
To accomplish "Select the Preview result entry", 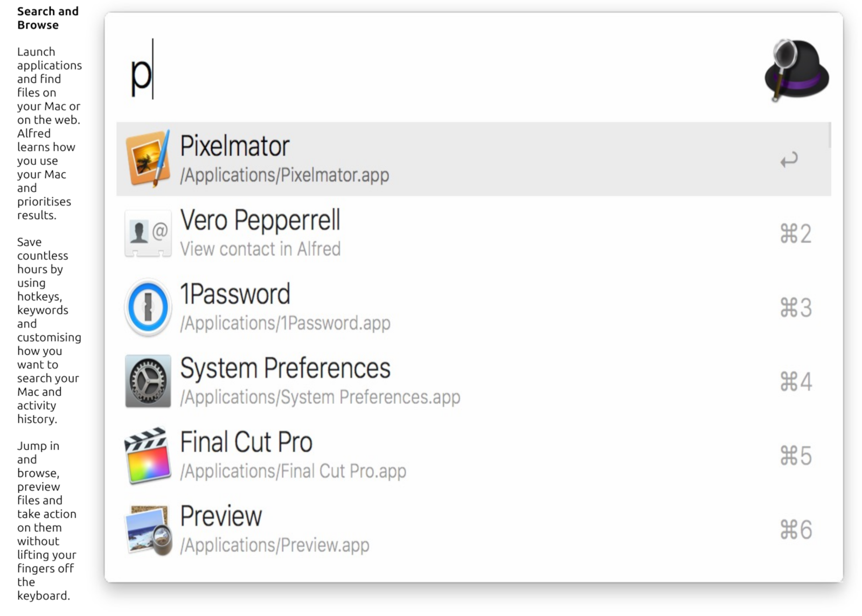I will [x=221, y=516].
